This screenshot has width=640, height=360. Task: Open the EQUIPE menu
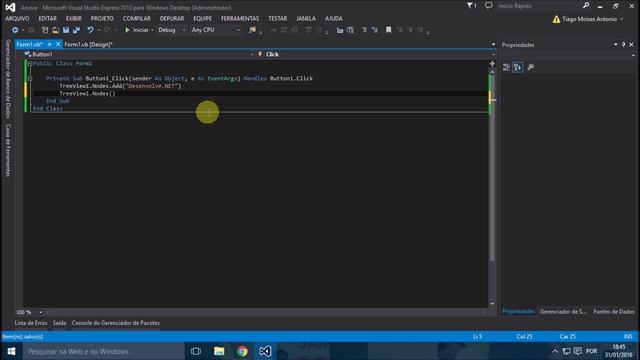click(202, 19)
